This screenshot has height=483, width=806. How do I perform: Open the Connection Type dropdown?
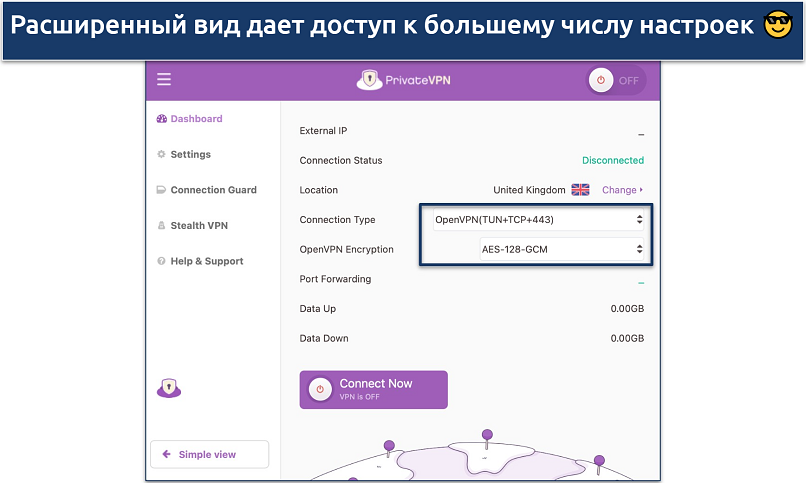click(x=538, y=220)
